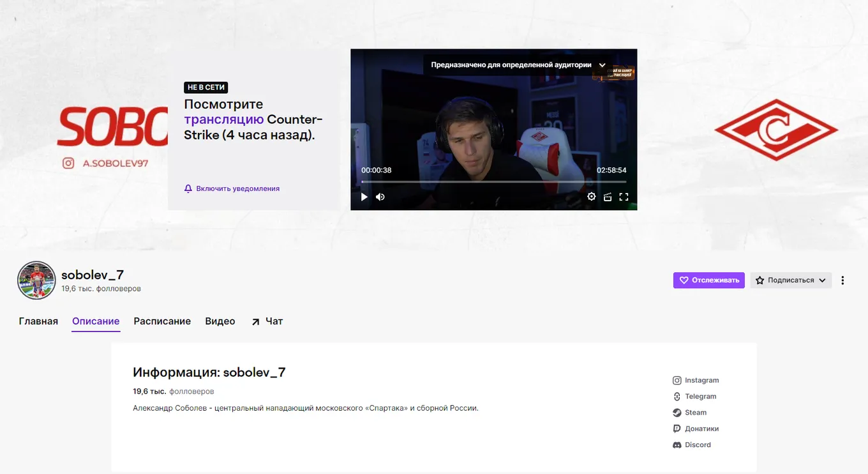Viewport: 868px width, 474px height.
Task: Switch the video to fullscreen
Action: click(624, 197)
